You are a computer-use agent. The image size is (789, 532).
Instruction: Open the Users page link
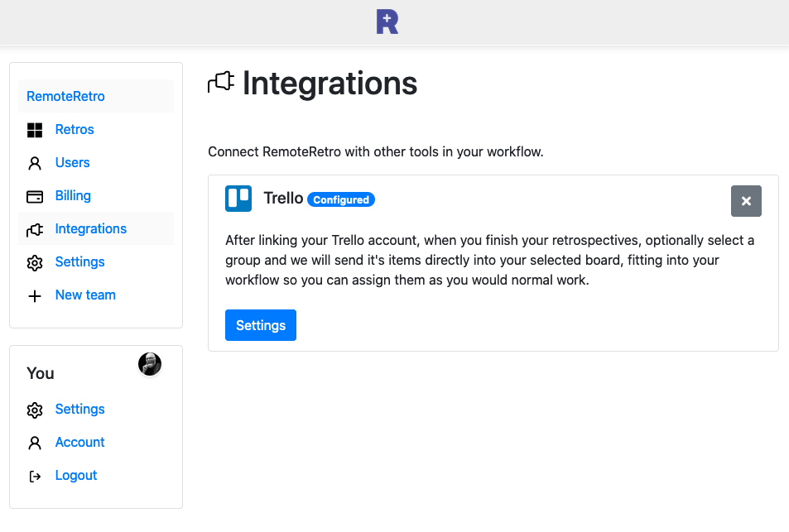point(73,162)
